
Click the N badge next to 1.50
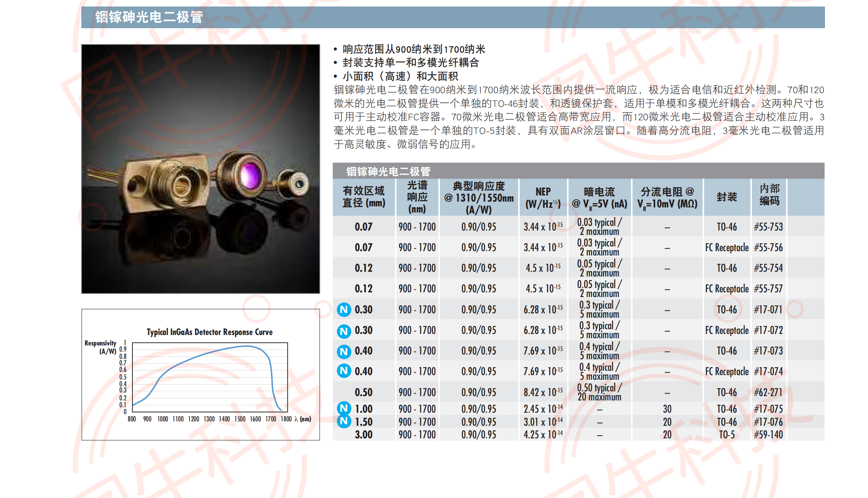pyautogui.click(x=344, y=421)
